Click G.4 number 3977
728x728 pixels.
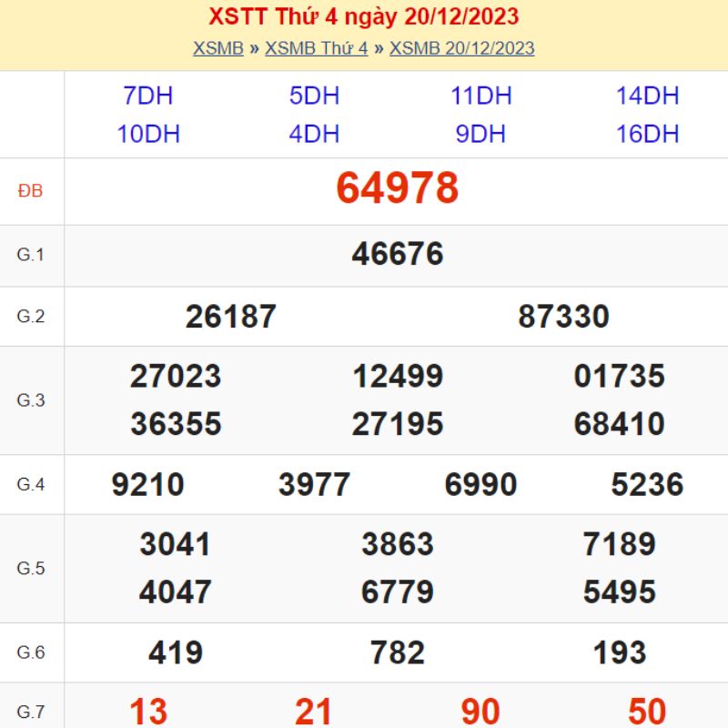click(314, 485)
